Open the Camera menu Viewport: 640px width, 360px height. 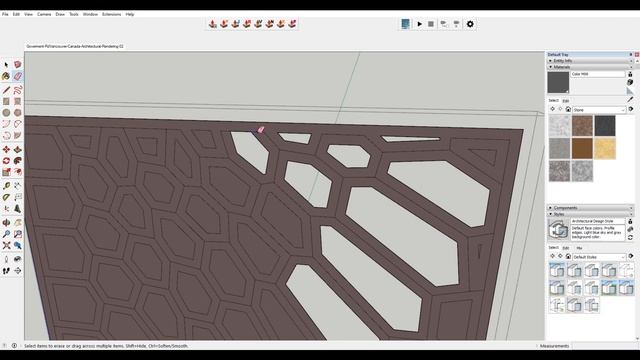(44, 14)
